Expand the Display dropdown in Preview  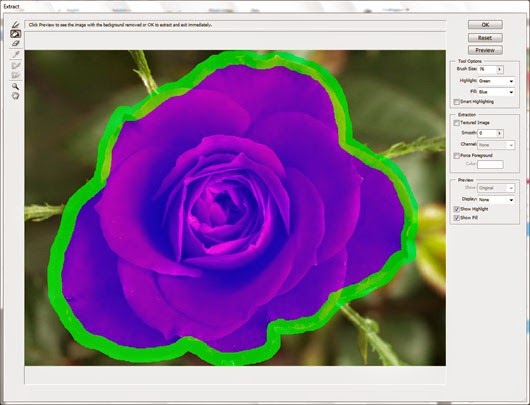coord(496,200)
